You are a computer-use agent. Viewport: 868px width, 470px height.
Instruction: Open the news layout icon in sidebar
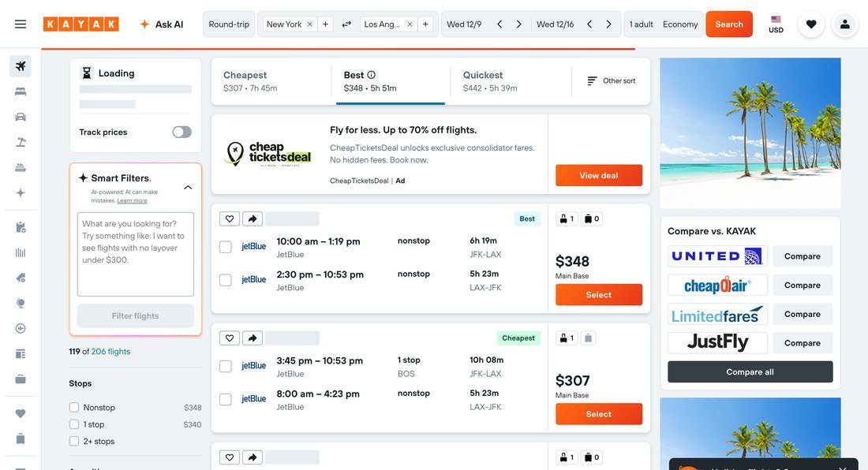point(21,354)
